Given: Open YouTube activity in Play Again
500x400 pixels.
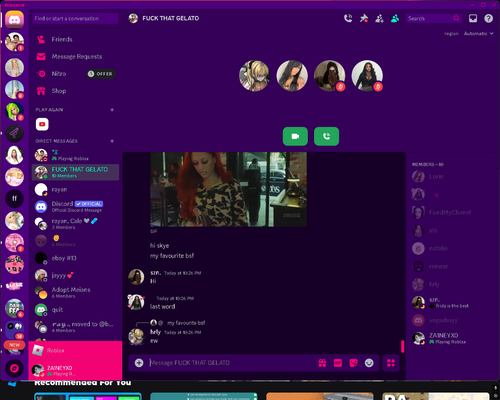Looking at the screenshot, I should click(42, 124).
